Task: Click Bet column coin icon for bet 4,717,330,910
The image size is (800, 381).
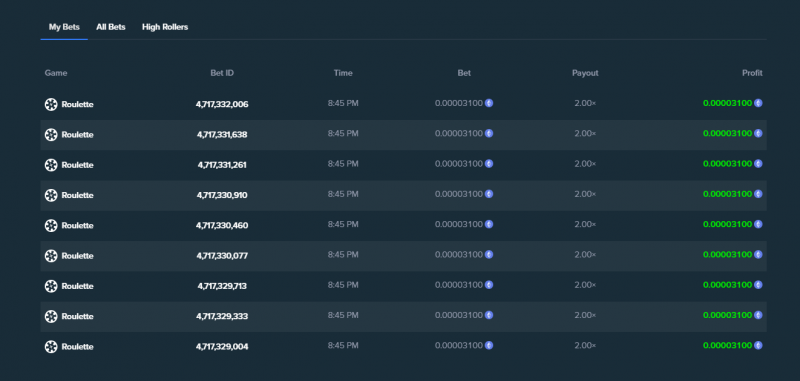Action: click(x=489, y=194)
